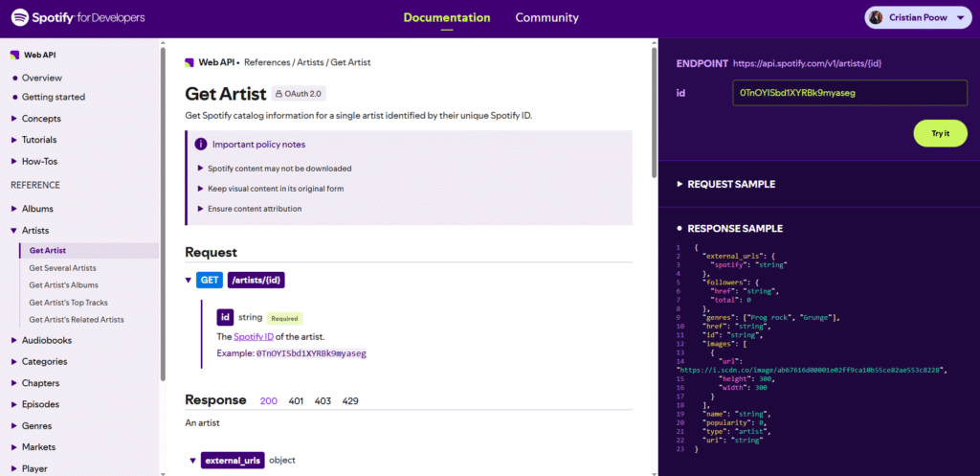Click the genres line in response sample
Viewport: 980px width, 476px height.
[771, 318]
